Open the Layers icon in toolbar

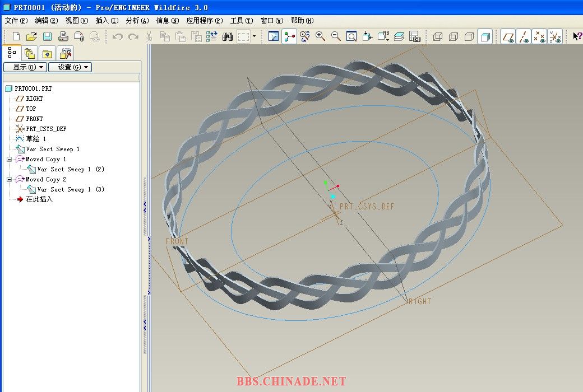point(399,36)
